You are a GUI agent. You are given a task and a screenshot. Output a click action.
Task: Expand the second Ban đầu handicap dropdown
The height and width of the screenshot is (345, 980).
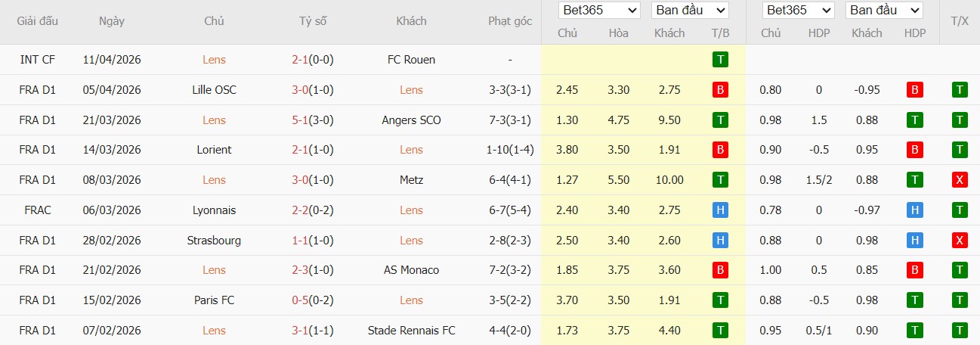click(x=884, y=11)
